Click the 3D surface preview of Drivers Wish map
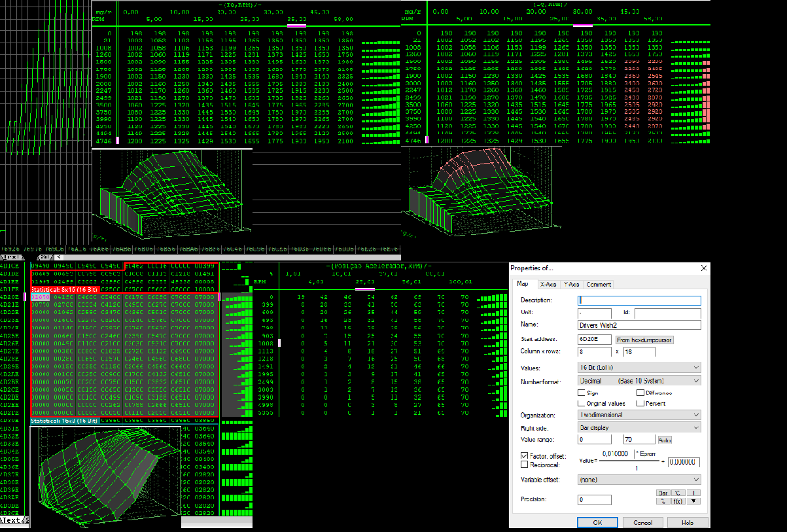The width and height of the screenshot is (787, 532). click(105, 474)
